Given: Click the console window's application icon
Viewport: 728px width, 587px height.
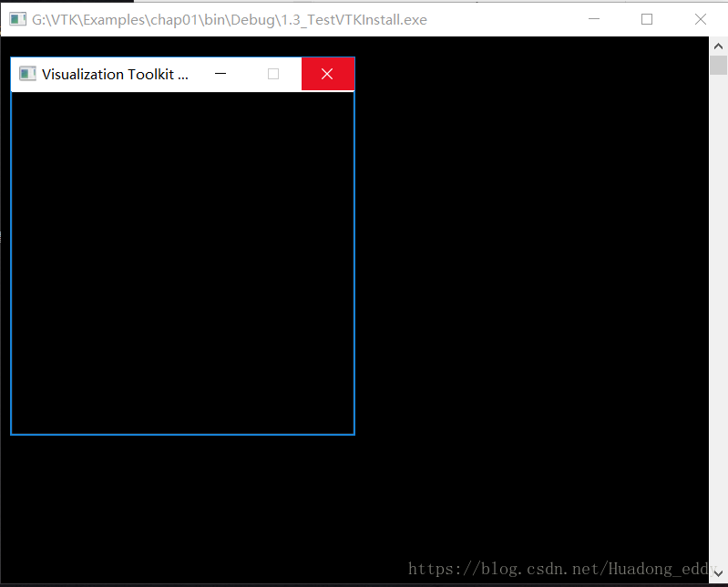Looking at the screenshot, I should click(x=17, y=19).
